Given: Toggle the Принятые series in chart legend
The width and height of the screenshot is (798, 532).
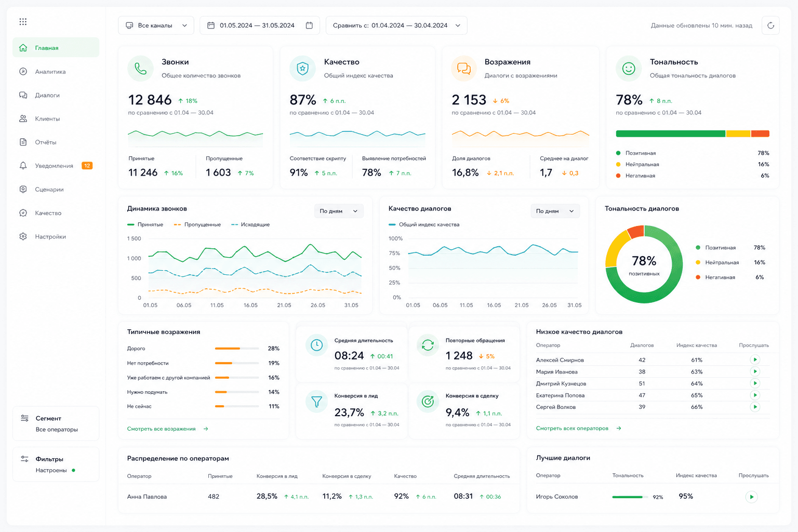Looking at the screenshot, I should [145, 225].
